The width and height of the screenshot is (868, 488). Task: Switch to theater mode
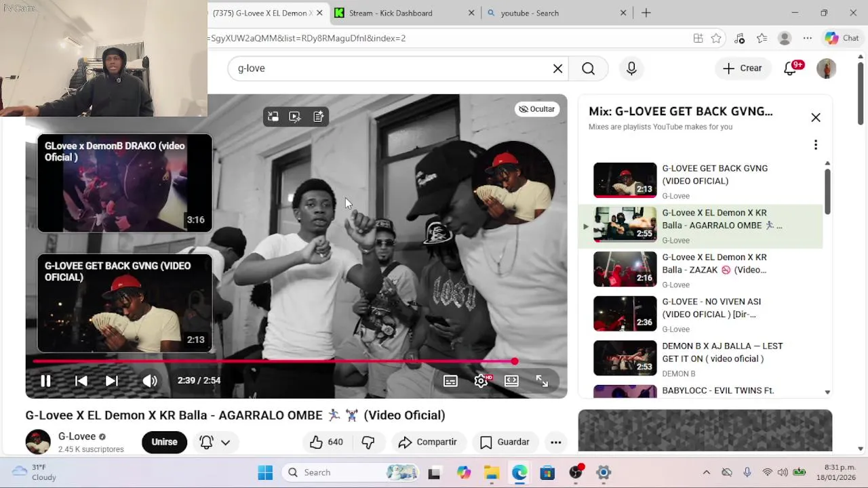tap(511, 381)
